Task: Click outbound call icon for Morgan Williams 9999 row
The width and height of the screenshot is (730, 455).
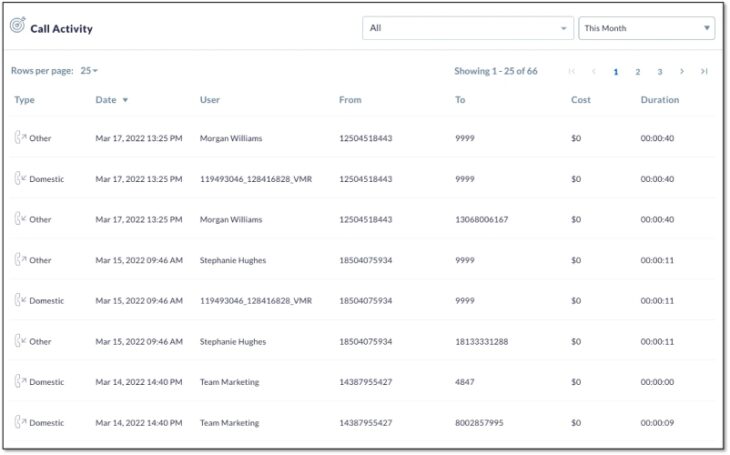Action: [20, 138]
